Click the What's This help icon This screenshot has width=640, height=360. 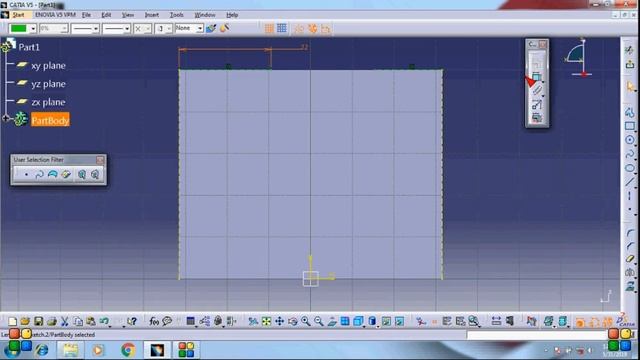tap(131, 322)
